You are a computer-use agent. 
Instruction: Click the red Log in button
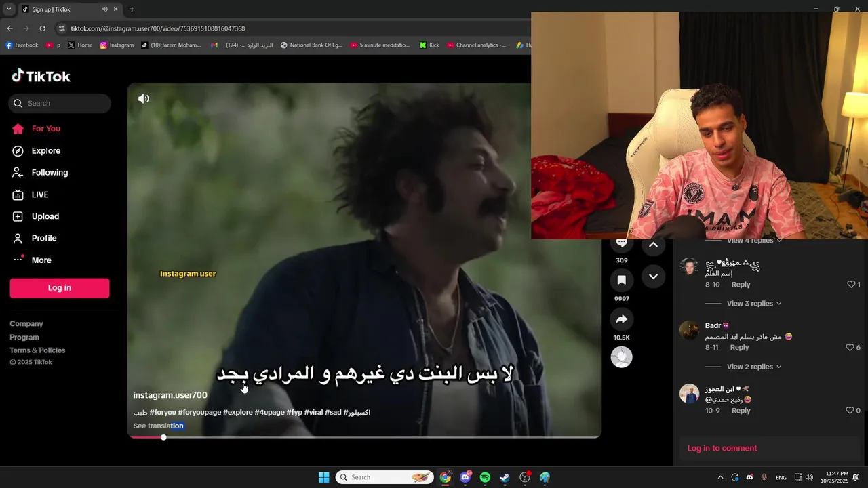click(x=60, y=288)
